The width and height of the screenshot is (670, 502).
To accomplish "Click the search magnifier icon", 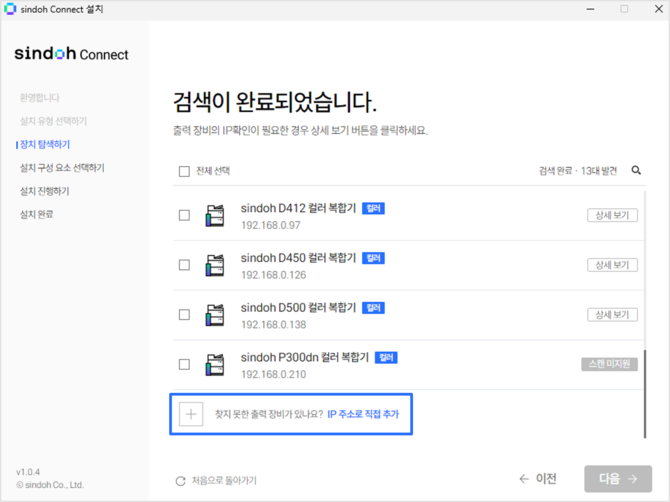I will [636, 170].
